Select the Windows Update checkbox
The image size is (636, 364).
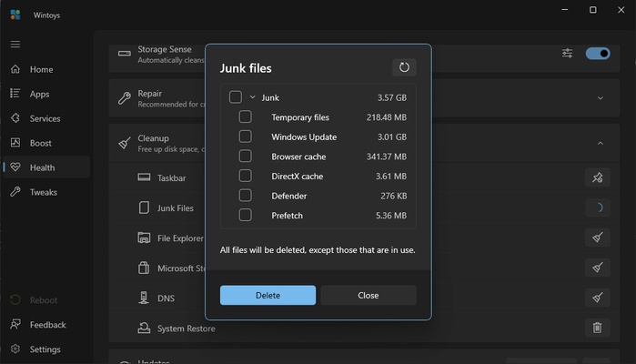(245, 136)
